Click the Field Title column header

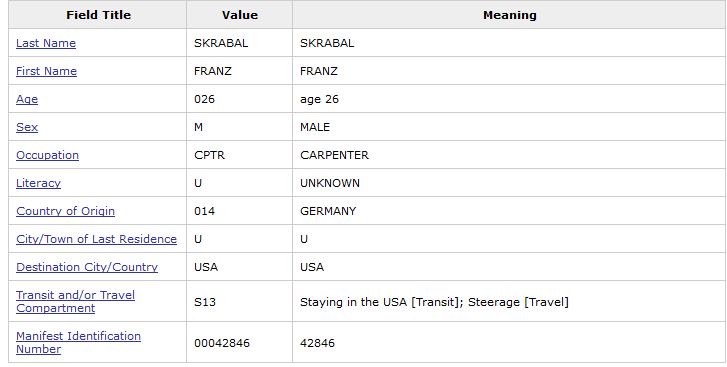click(x=98, y=15)
